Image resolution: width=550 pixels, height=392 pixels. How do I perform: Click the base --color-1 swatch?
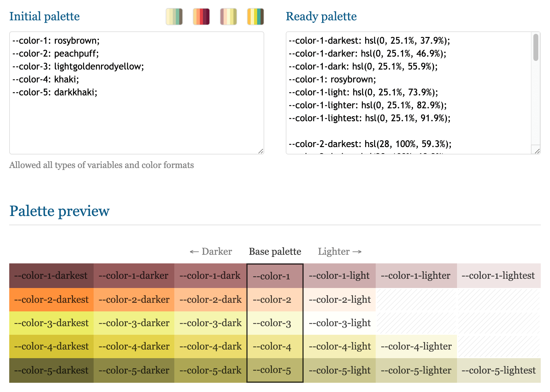coord(275,276)
